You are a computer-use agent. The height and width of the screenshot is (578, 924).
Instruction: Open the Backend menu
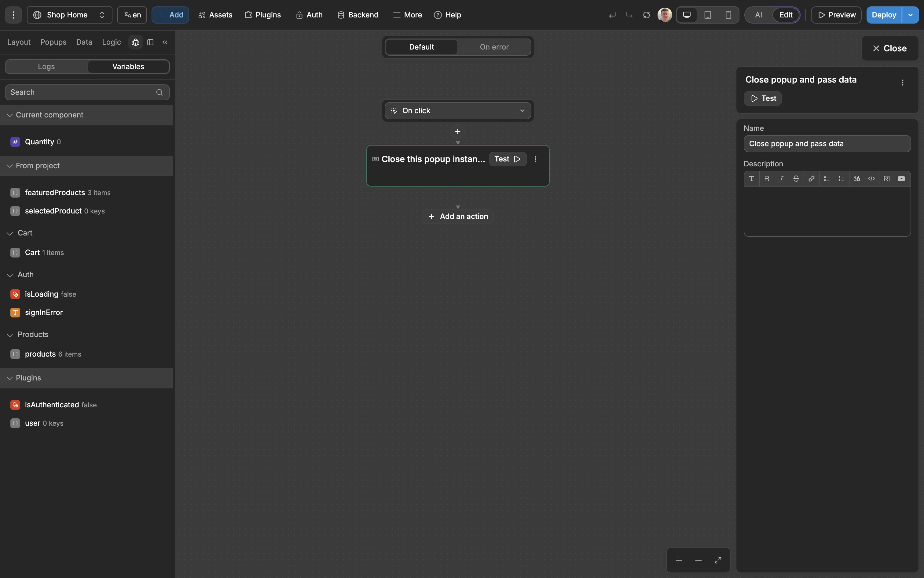click(358, 15)
